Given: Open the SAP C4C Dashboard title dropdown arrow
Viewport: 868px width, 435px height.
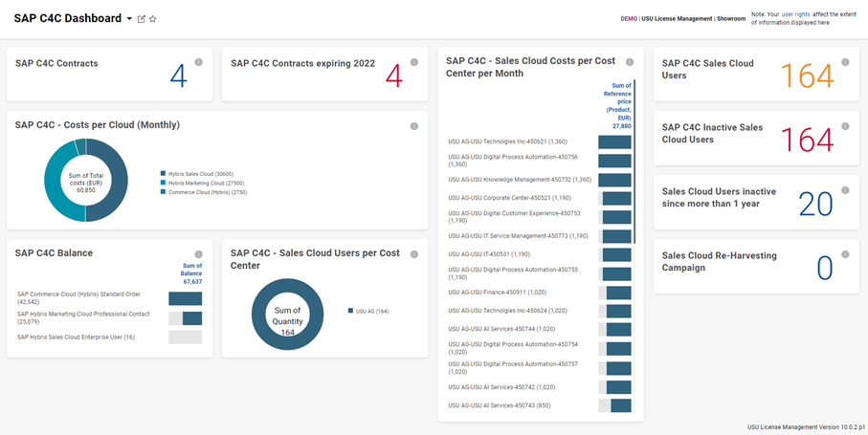Looking at the screenshot, I should pyautogui.click(x=129, y=19).
